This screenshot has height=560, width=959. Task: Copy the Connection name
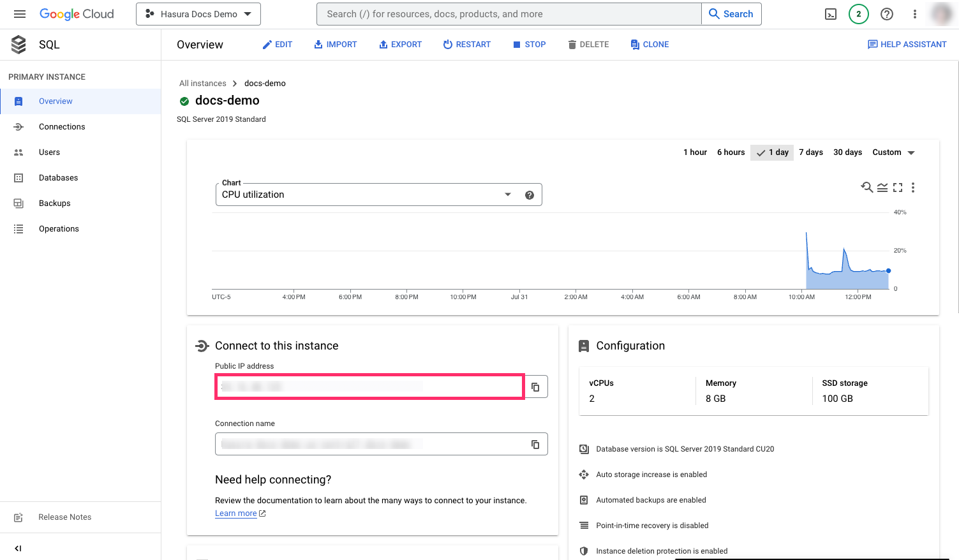[535, 445]
